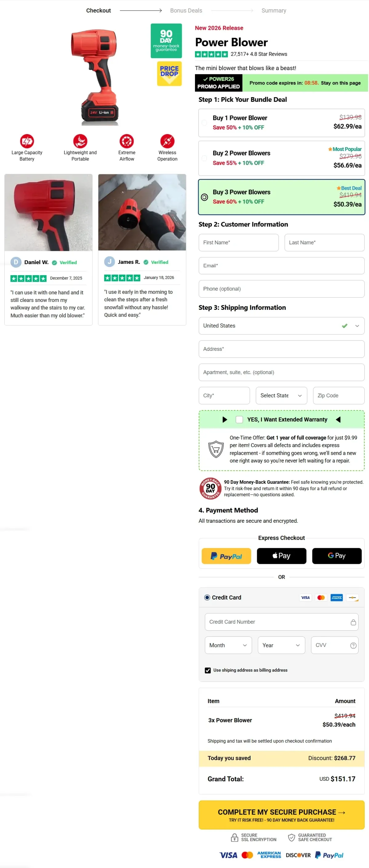The image size is (369, 868).
Task: Click the Large Capacity Battery icon
Action: pyautogui.click(x=27, y=141)
